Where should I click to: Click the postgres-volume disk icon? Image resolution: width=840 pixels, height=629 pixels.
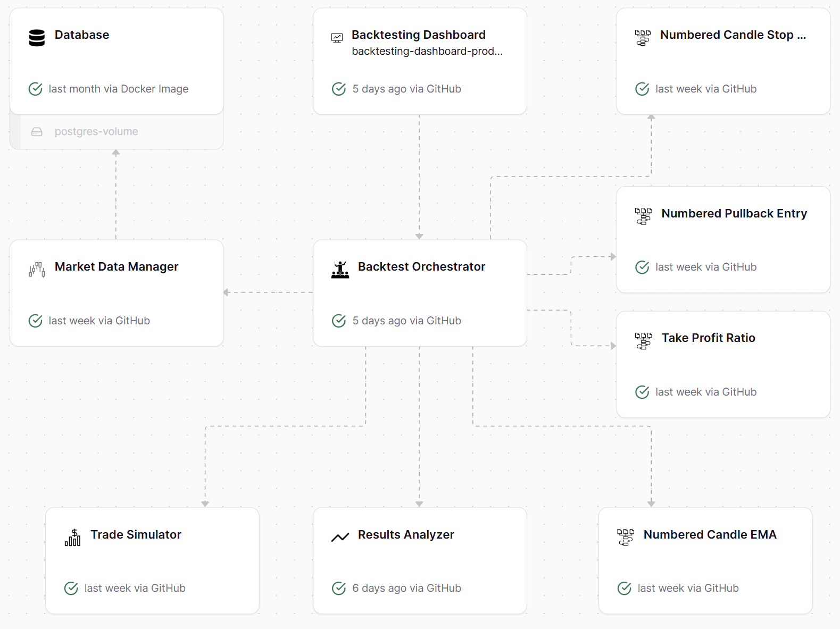[37, 132]
